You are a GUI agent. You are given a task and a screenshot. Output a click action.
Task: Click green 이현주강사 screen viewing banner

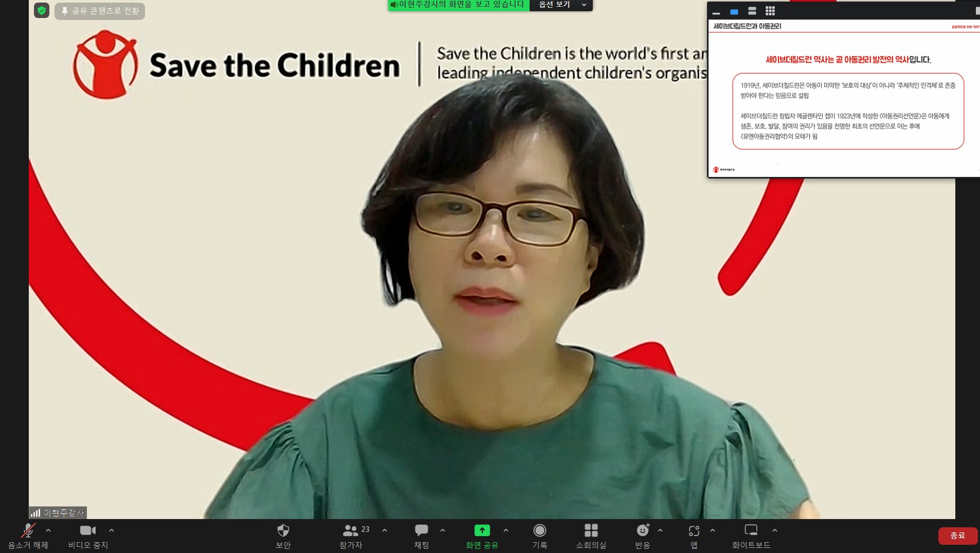(x=459, y=5)
